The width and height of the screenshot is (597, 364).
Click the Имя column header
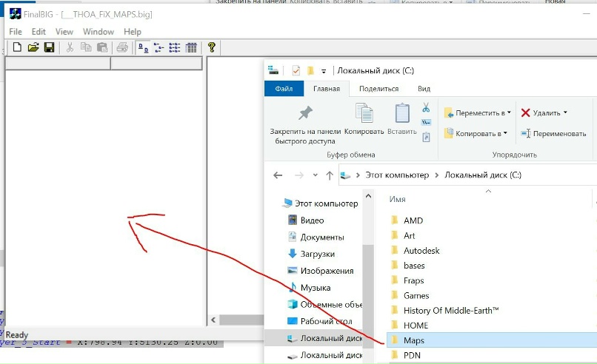397,199
